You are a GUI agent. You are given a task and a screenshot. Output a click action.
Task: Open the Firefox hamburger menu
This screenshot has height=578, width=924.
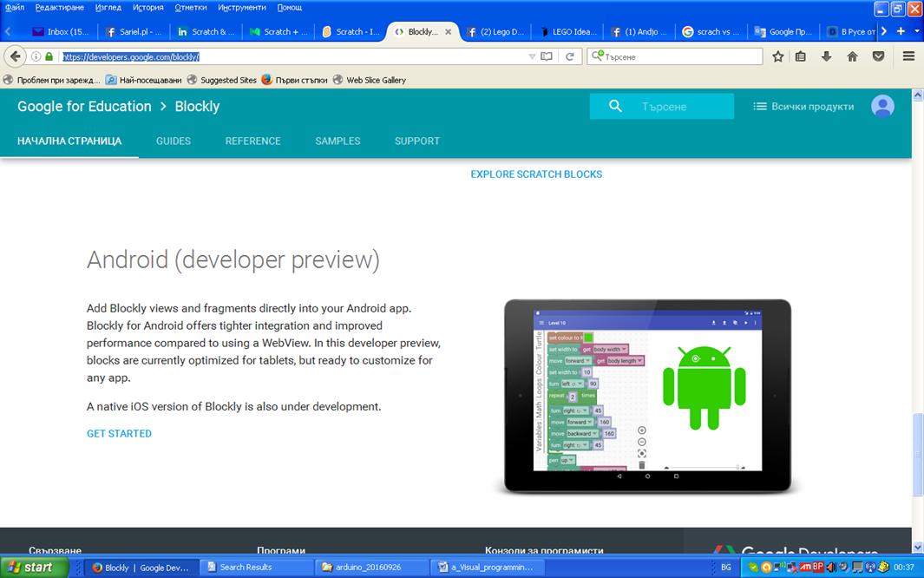tap(908, 55)
